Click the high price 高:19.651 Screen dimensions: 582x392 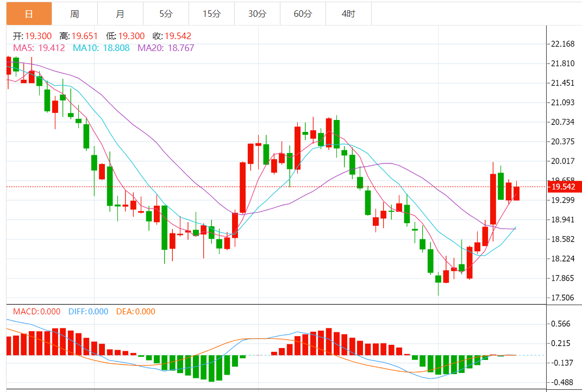pyautogui.click(x=79, y=36)
